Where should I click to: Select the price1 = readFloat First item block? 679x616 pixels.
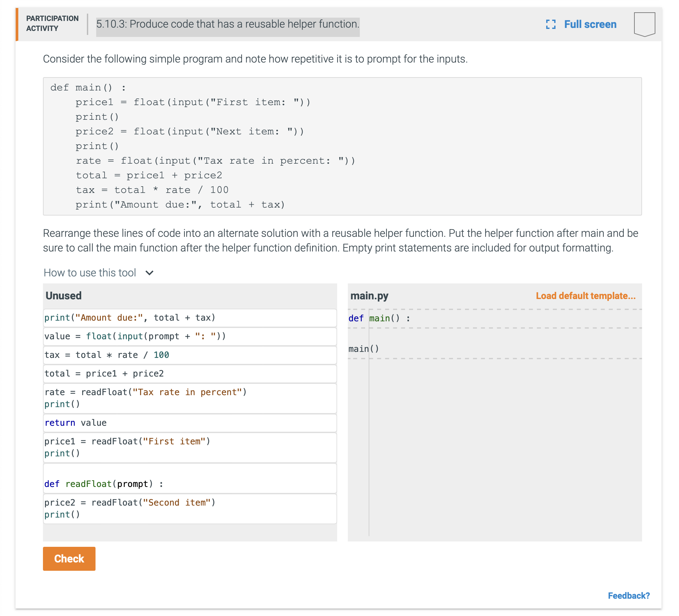pos(190,447)
